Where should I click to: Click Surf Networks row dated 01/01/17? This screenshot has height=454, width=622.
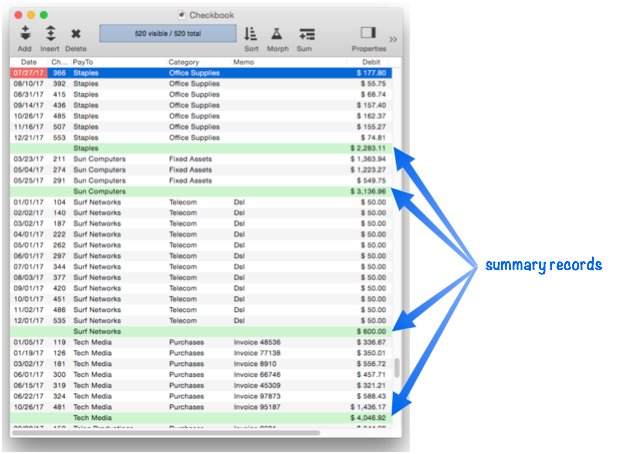201,202
